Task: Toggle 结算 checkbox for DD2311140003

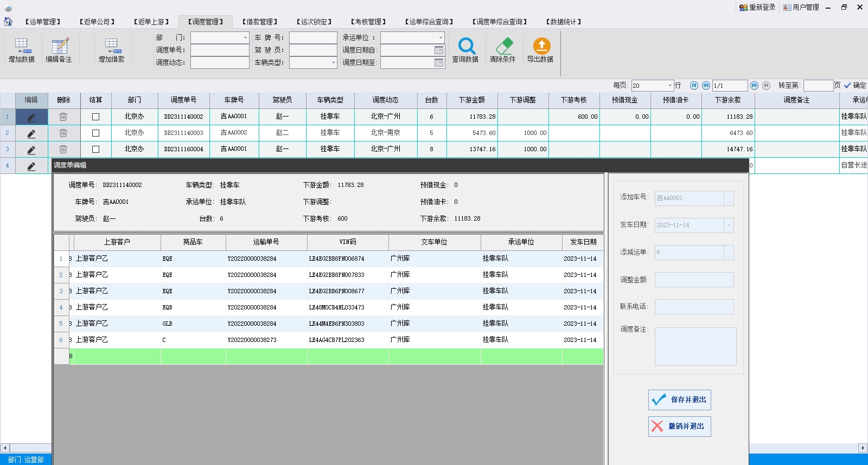Action: 96,133
